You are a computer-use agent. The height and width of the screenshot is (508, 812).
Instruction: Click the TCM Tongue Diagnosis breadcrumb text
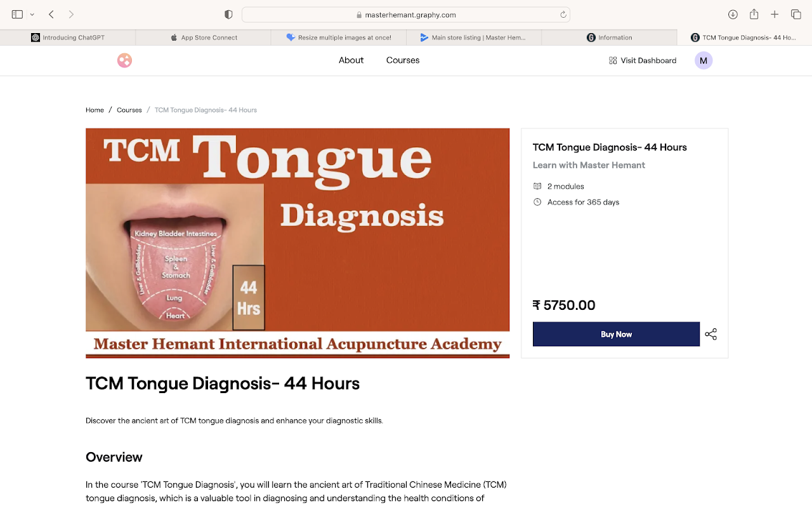click(206, 110)
